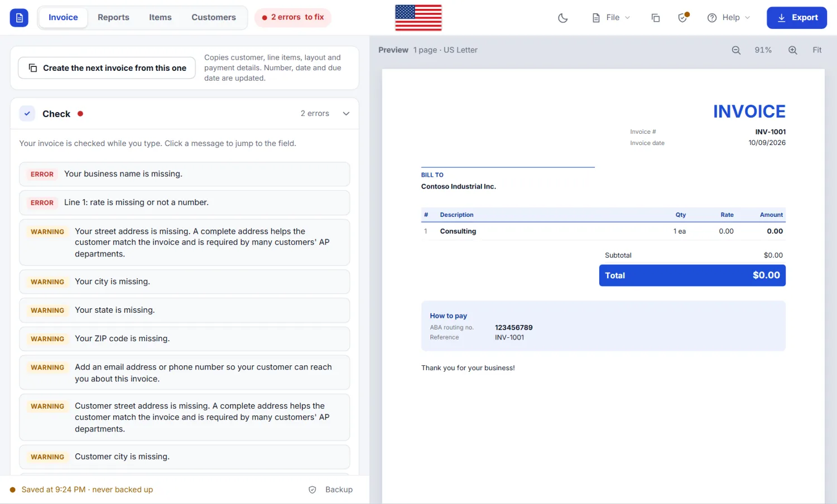Screen dimensions: 837x504
Task: Open the File dropdown menu
Action: (611, 18)
